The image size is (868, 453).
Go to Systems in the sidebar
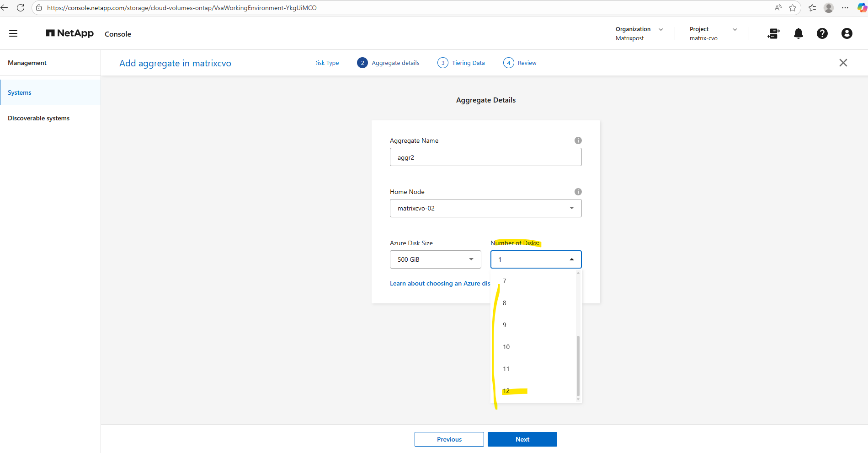[20, 92]
